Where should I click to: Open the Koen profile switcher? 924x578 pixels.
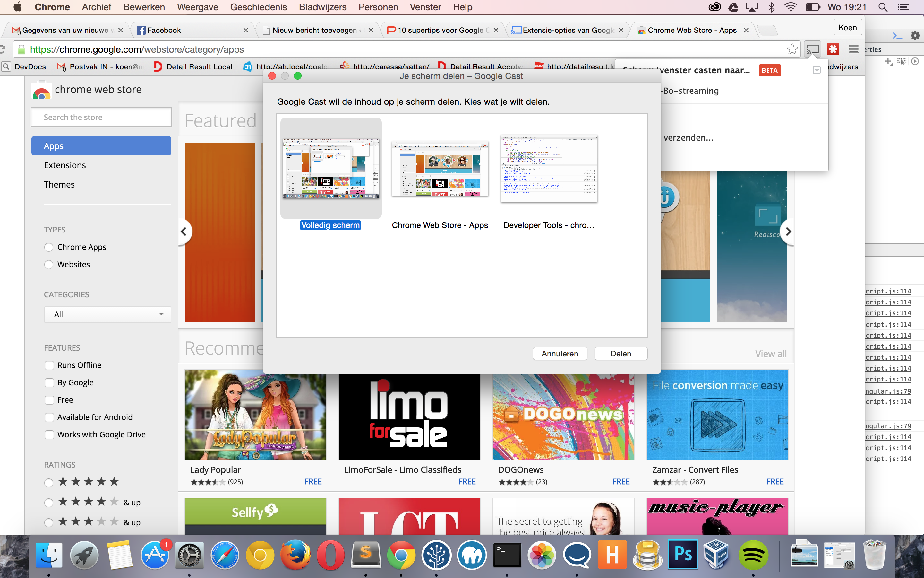point(848,28)
